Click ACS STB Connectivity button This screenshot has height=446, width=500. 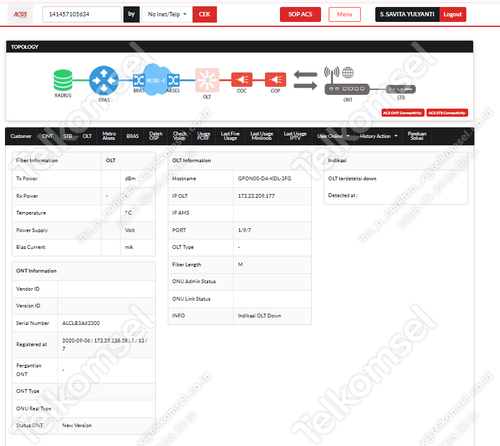(x=447, y=113)
